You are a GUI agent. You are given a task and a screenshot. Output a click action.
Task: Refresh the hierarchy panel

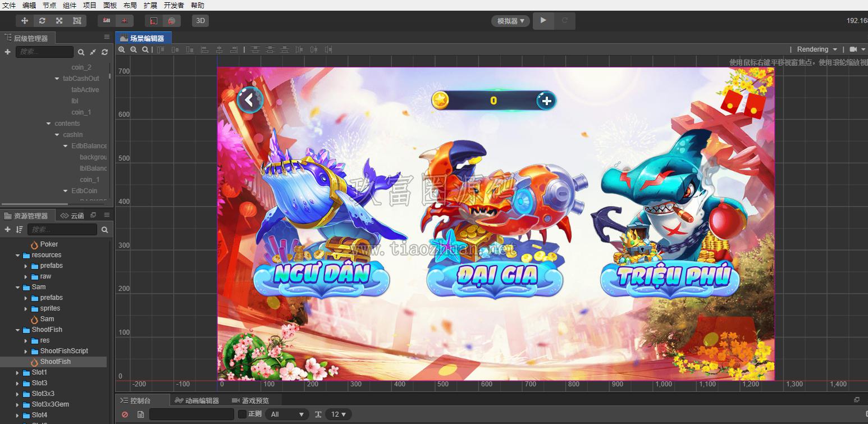(x=104, y=52)
